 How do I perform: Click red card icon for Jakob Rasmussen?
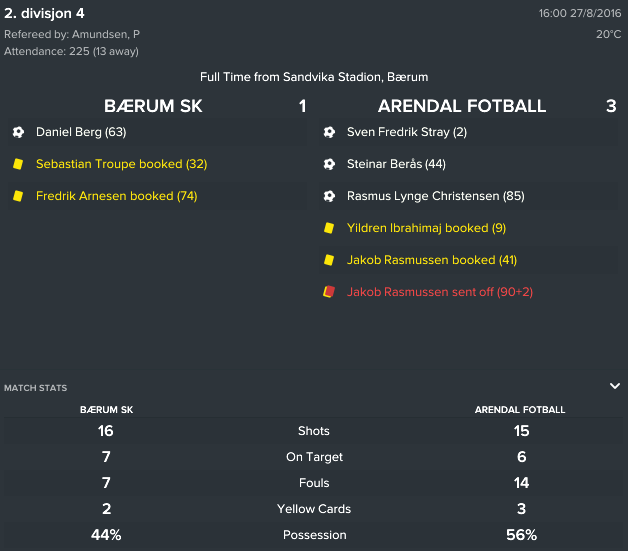pos(329,292)
